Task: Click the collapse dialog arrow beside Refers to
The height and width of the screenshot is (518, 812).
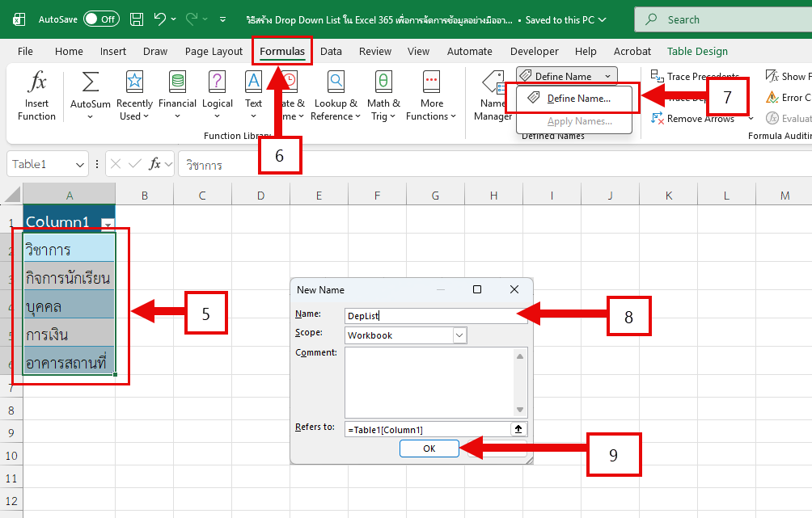Action: coord(518,429)
